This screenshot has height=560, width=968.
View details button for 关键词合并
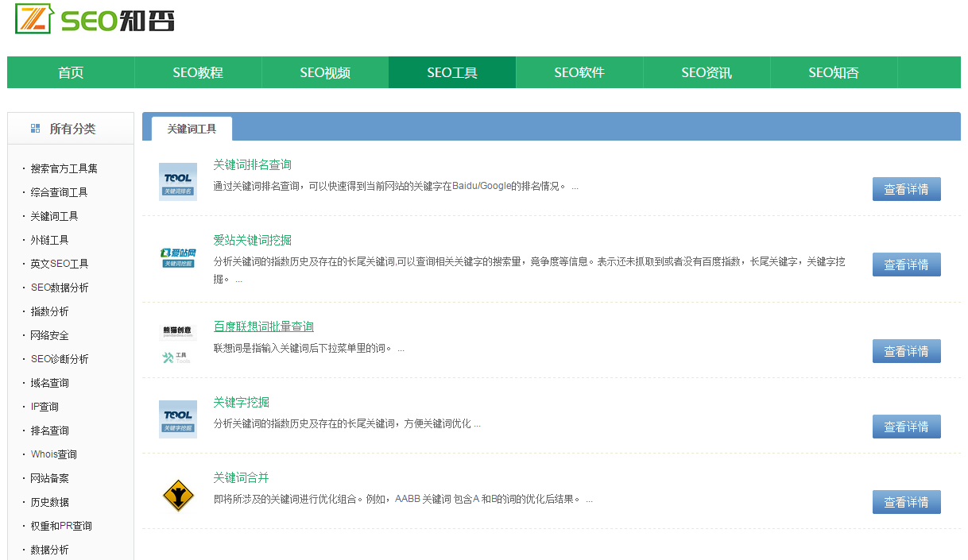click(x=906, y=502)
